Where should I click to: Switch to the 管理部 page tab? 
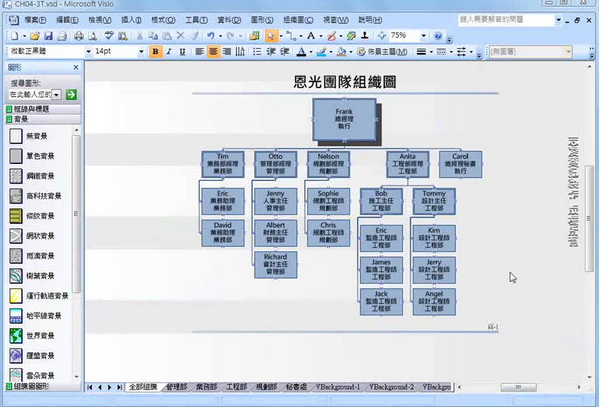click(177, 386)
